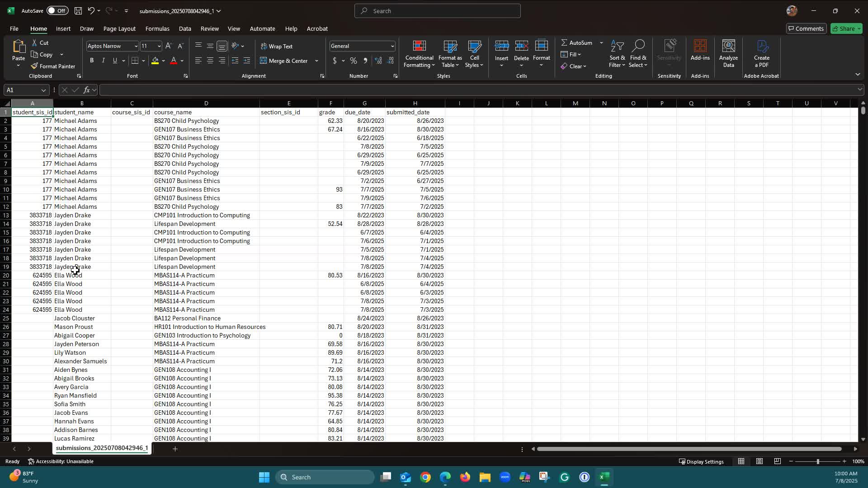Expand the Name Box dropdown

43,90
